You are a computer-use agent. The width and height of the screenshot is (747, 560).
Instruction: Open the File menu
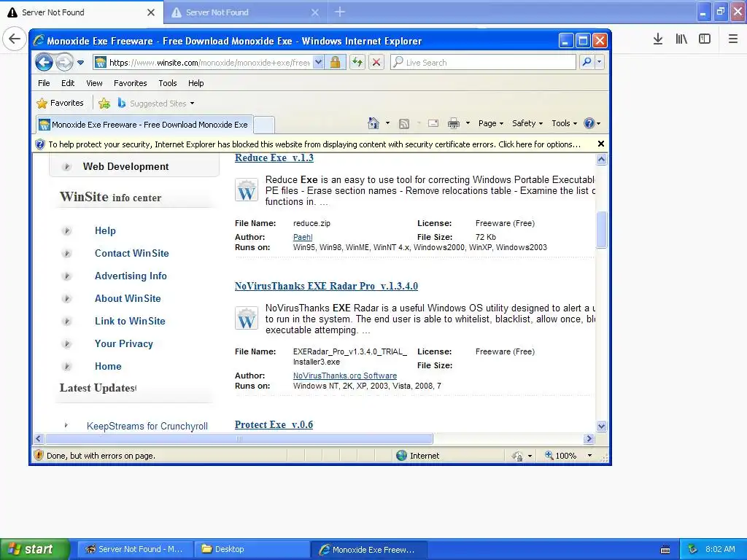[x=44, y=83]
